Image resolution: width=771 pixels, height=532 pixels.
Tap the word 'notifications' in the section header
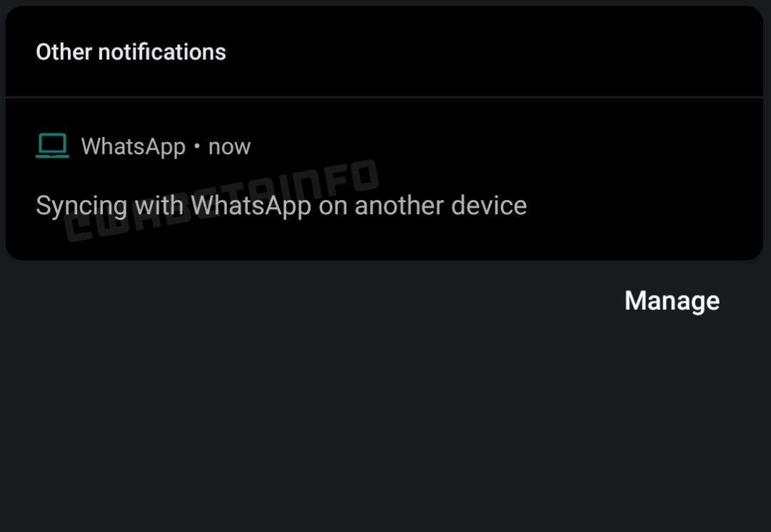[162, 52]
